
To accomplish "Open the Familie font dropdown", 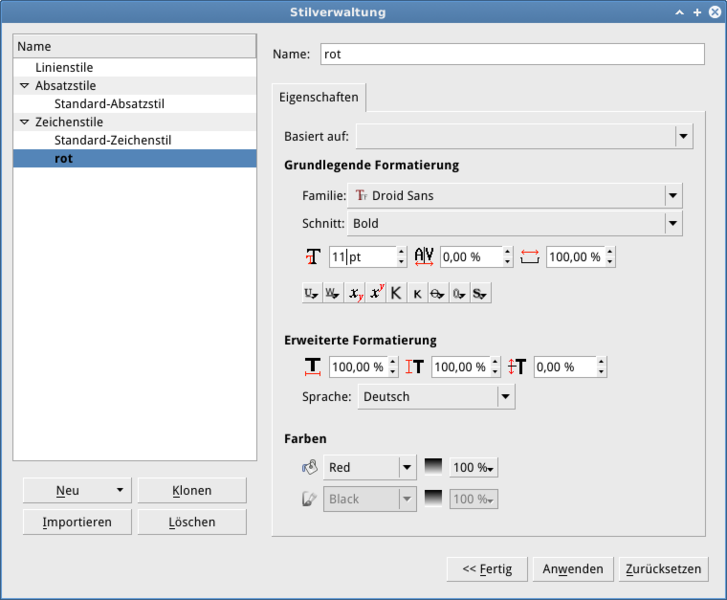I will [x=673, y=196].
